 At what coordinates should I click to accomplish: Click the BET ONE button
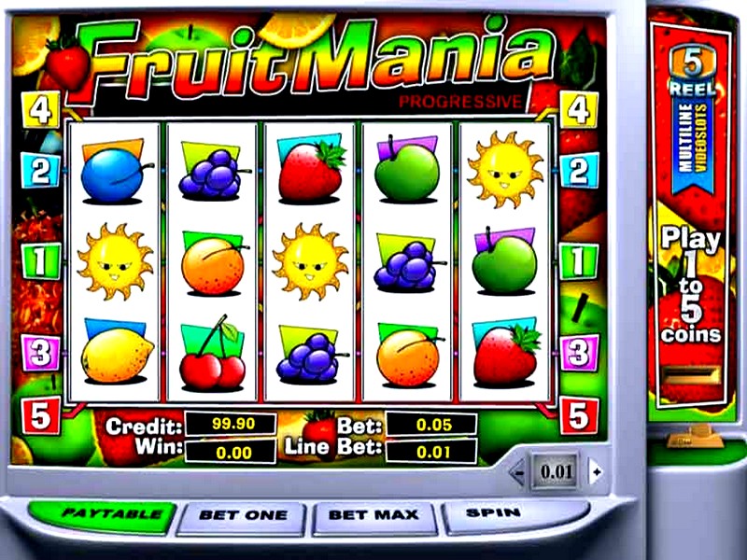point(242,517)
